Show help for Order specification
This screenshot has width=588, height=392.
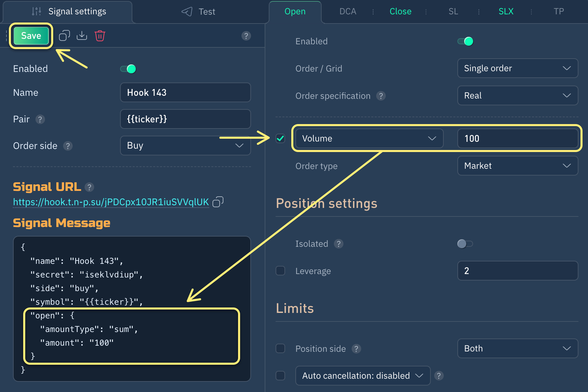pyautogui.click(x=381, y=96)
